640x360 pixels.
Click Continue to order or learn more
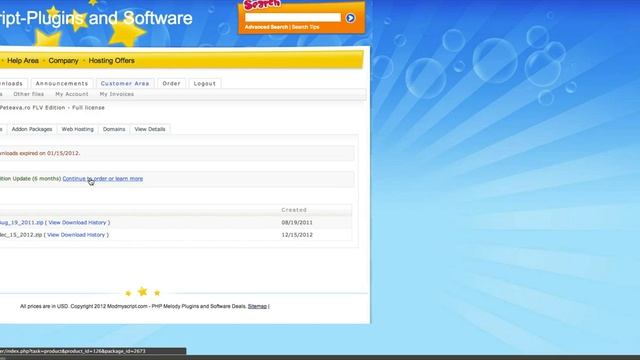103,179
